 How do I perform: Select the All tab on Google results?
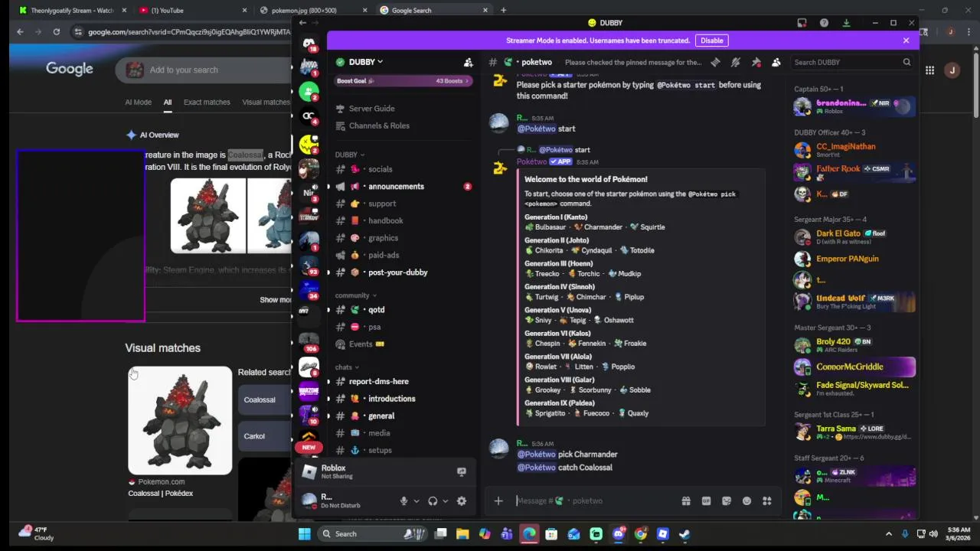coord(167,102)
